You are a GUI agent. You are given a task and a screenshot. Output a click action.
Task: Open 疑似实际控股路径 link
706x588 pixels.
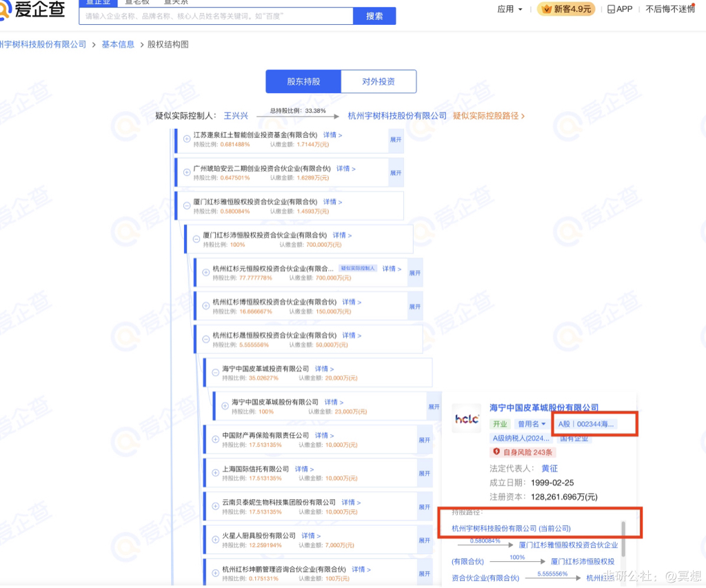click(x=489, y=116)
